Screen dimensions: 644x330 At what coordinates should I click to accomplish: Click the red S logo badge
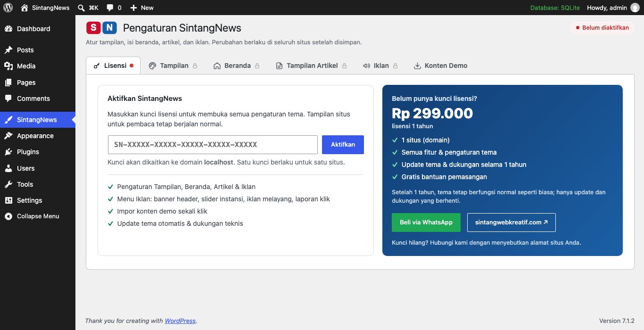click(x=93, y=28)
